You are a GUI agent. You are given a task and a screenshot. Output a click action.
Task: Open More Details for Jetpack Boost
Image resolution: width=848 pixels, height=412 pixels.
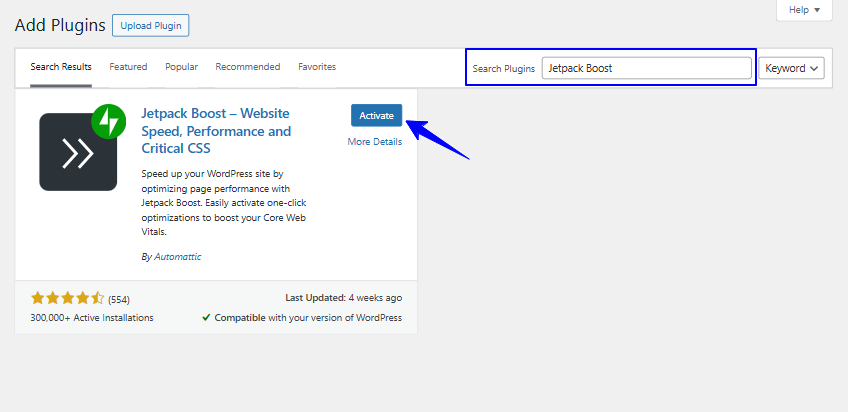point(375,142)
